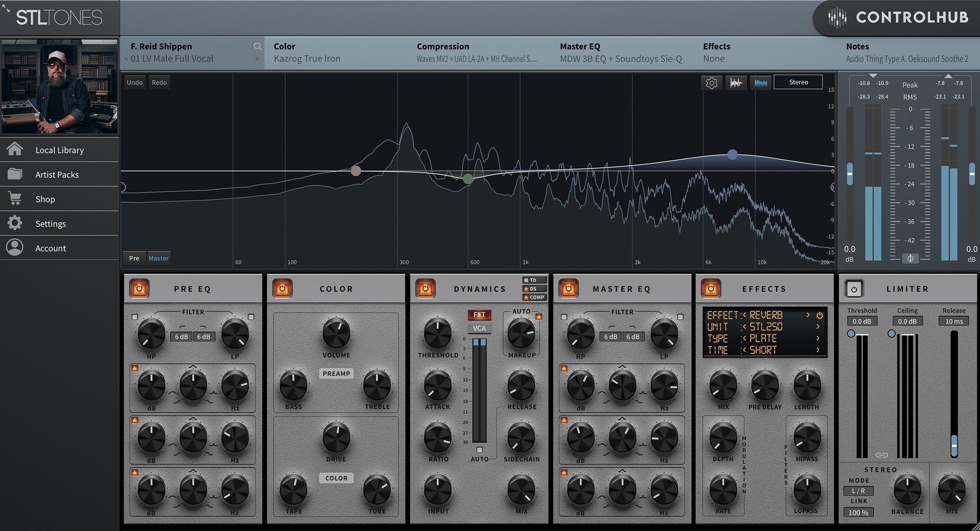Toggle EFFECTS module power button
Screen dimensions: 980x531
point(711,289)
